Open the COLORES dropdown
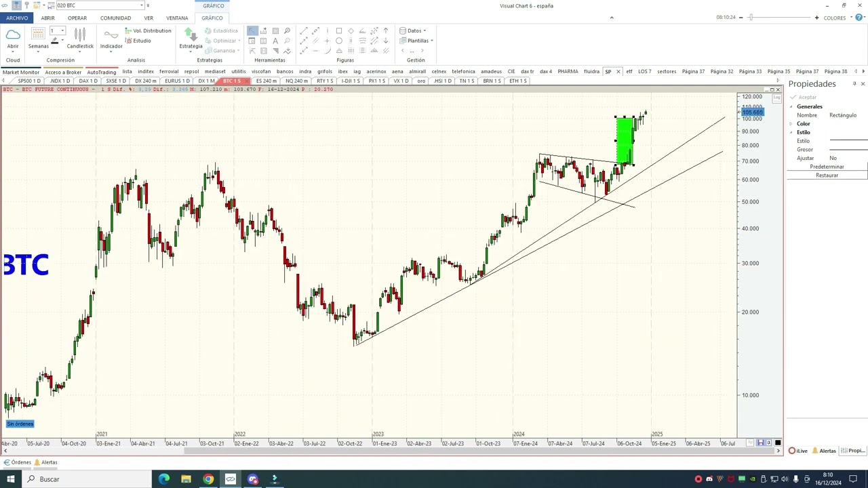 coord(837,18)
